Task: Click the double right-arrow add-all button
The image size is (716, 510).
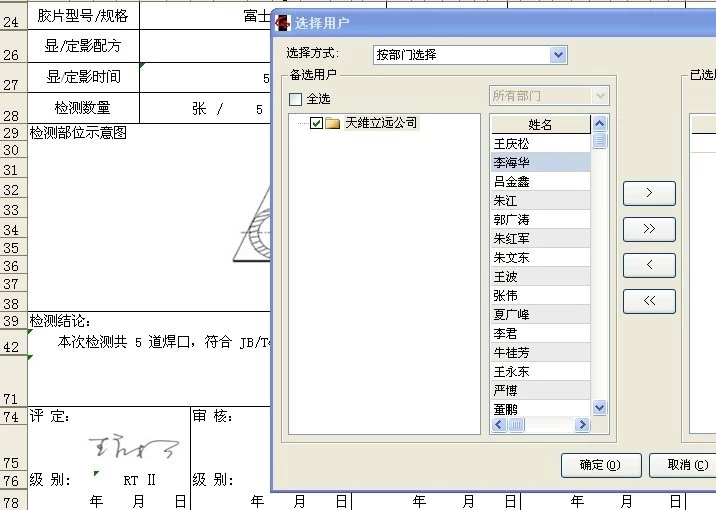Action: click(x=649, y=229)
